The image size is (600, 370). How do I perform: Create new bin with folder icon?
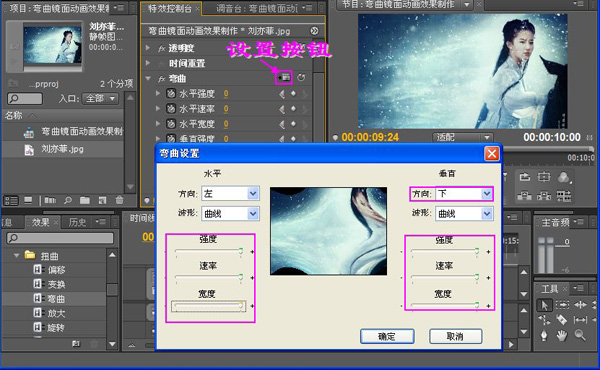coord(85,200)
